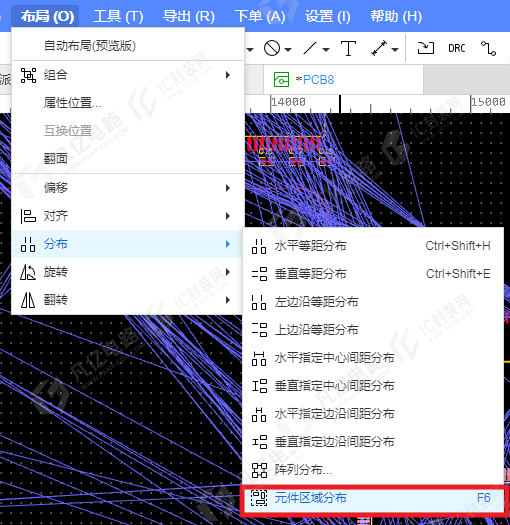Image resolution: width=510 pixels, height=525 pixels.
Task: Click the 15000 ruler mark
Action: point(488,101)
